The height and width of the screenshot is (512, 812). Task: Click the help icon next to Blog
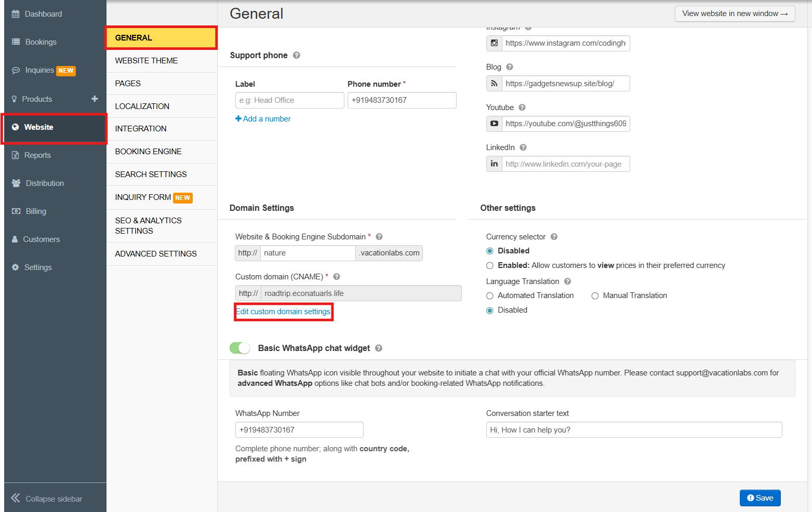(x=509, y=67)
